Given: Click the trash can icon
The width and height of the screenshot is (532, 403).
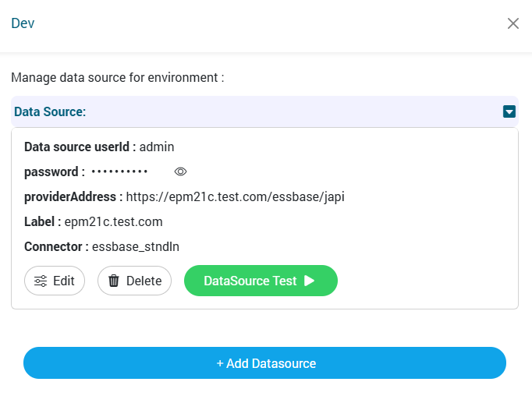Looking at the screenshot, I should pos(114,281).
